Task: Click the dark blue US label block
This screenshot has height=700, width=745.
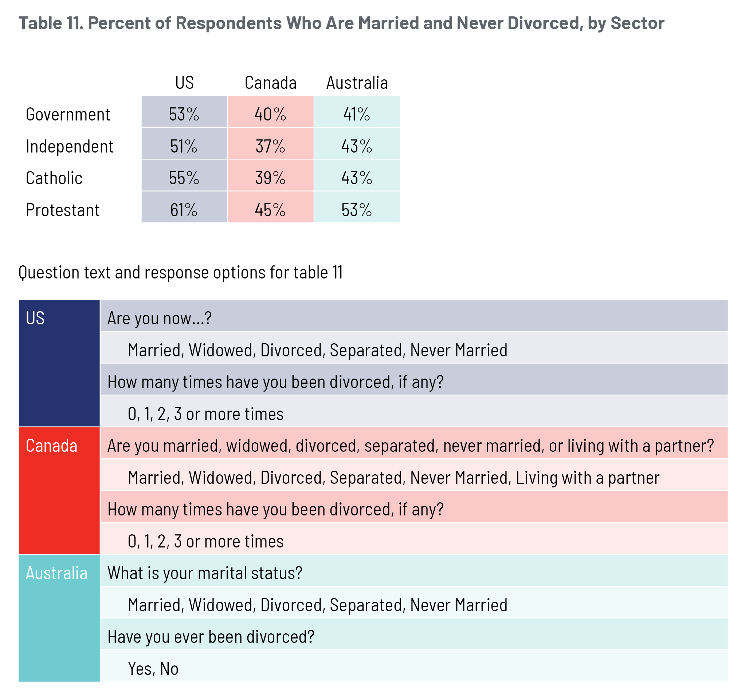Action: 59,363
